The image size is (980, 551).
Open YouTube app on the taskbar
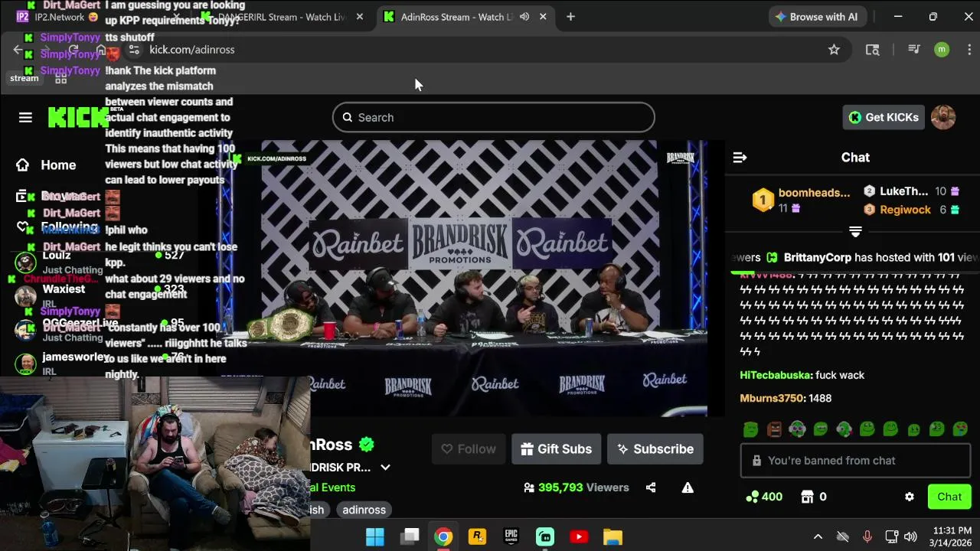[x=579, y=536]
